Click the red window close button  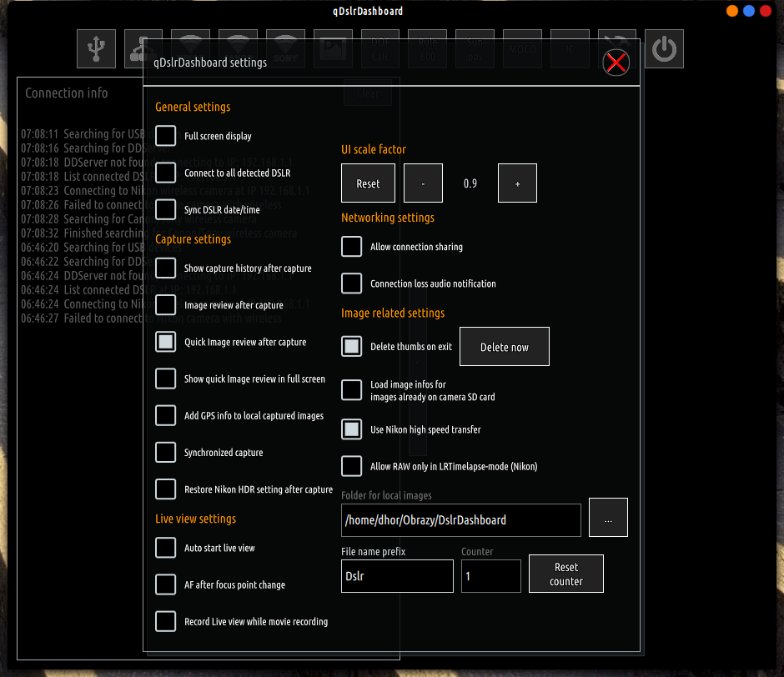(766, 11)
